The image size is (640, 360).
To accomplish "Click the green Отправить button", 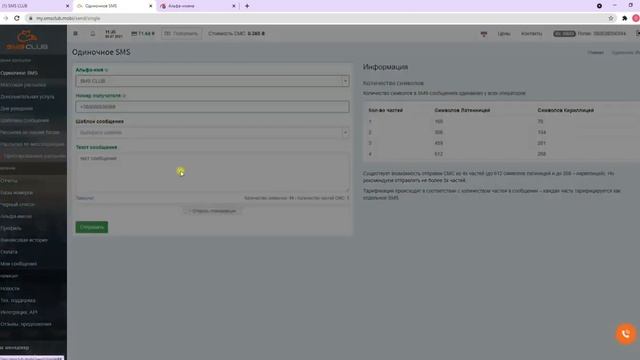I will (92, 227).
